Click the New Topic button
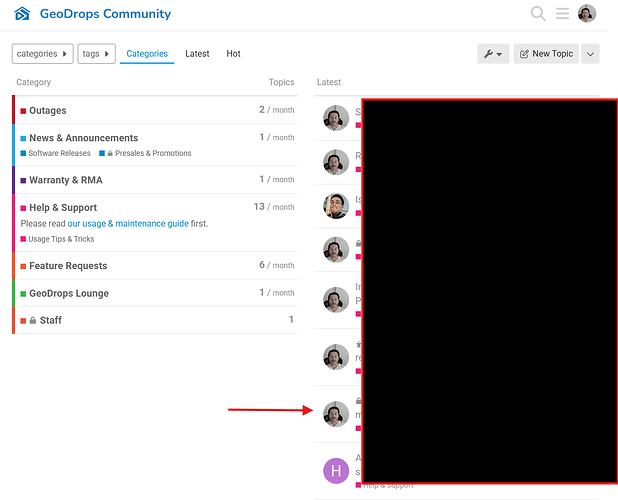This screenshot has height=500, width=618. tap(546, 54)
